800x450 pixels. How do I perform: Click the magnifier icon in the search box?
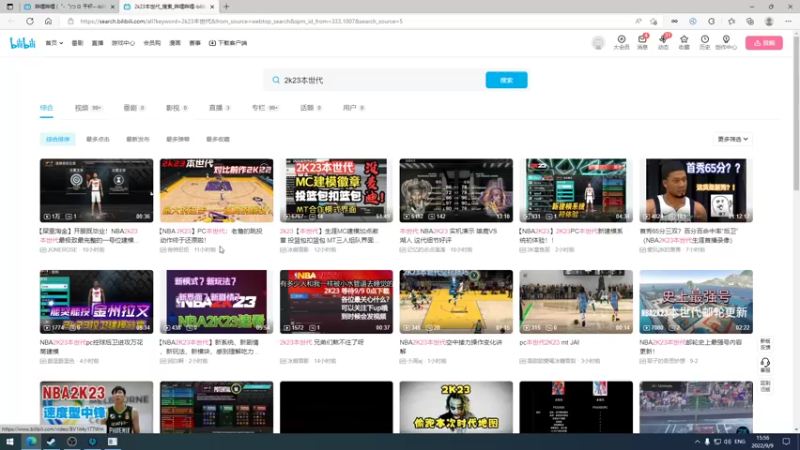tap(276, 80)
